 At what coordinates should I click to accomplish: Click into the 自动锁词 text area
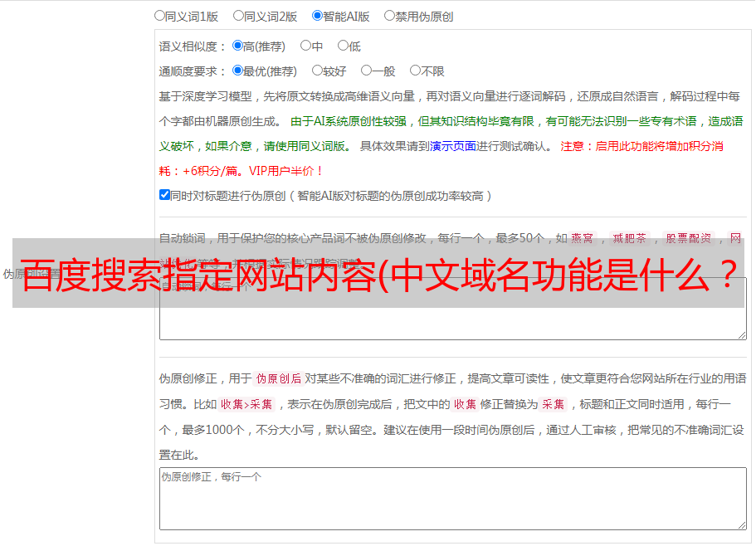(453, 309)
